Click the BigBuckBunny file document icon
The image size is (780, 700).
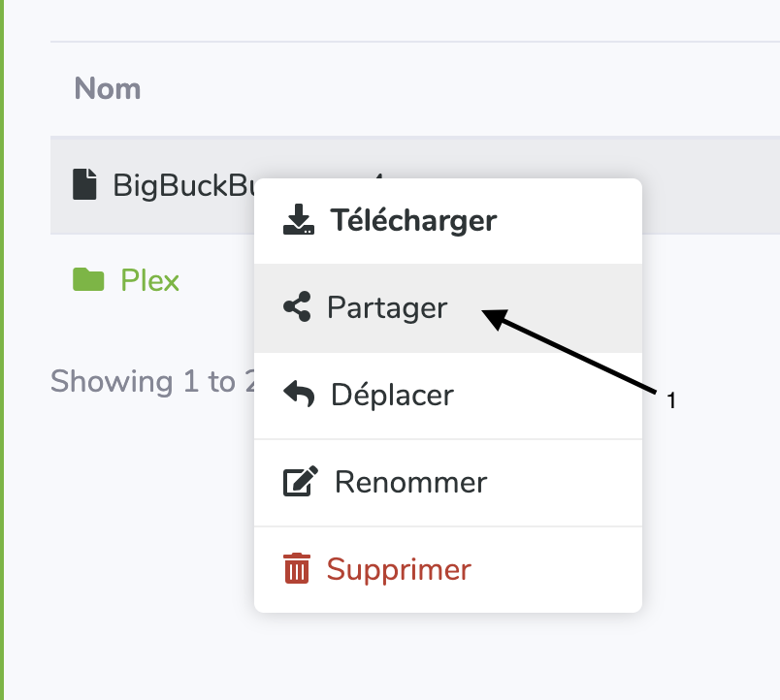pyautogui.click(x=84, y=184)
